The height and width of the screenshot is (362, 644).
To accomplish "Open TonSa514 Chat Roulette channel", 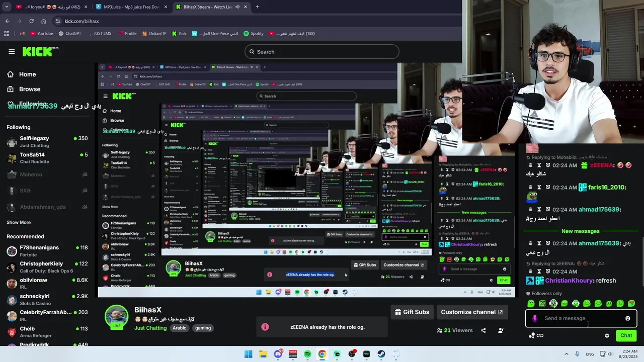I will pyautogui.click(x=47, y=158).
